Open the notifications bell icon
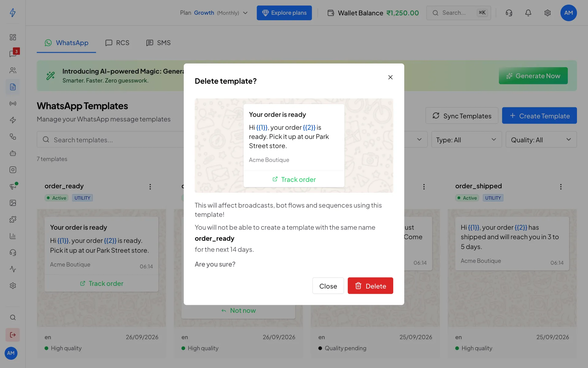This screenshot has width=588, height=368. [x=528, y=13]
